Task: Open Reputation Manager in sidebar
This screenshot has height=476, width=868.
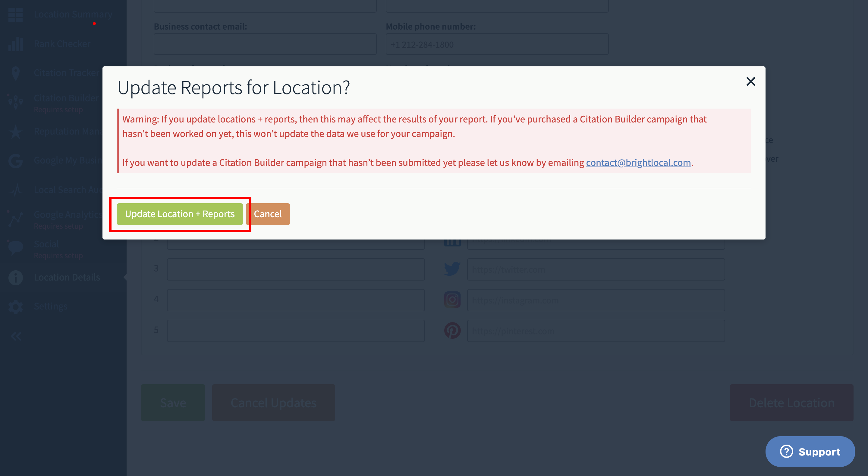Action: (68, 131)
